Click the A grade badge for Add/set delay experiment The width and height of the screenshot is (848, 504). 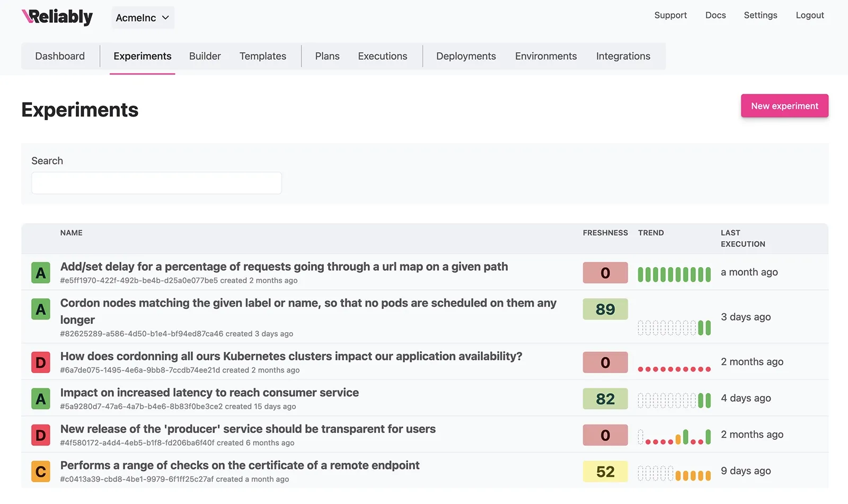(41, 273)
